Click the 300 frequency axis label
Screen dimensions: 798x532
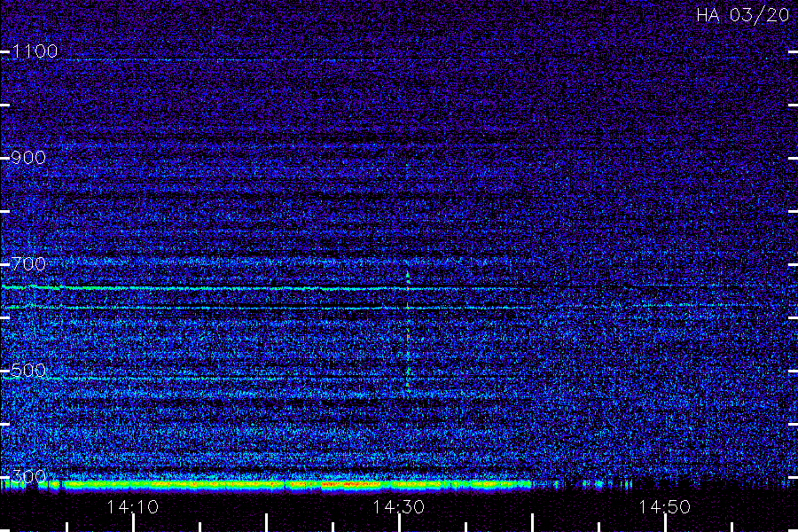[x=28, y=476]
